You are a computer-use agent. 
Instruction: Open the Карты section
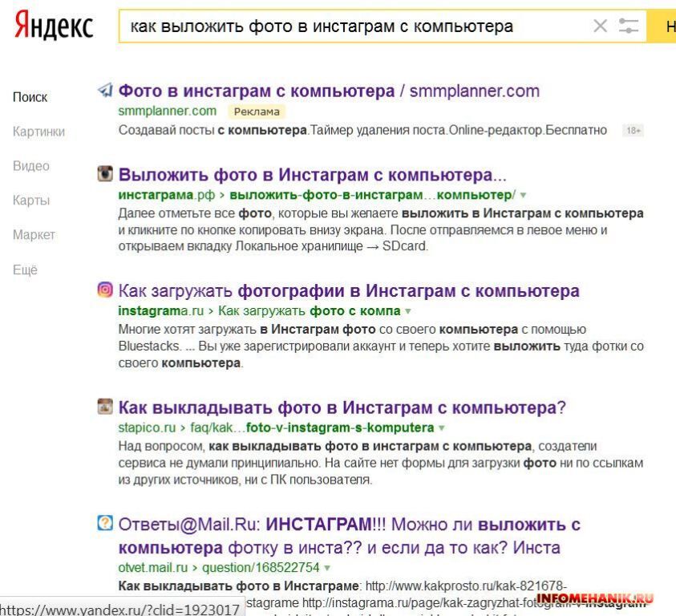pyautogui.click(x=31, y=201)
